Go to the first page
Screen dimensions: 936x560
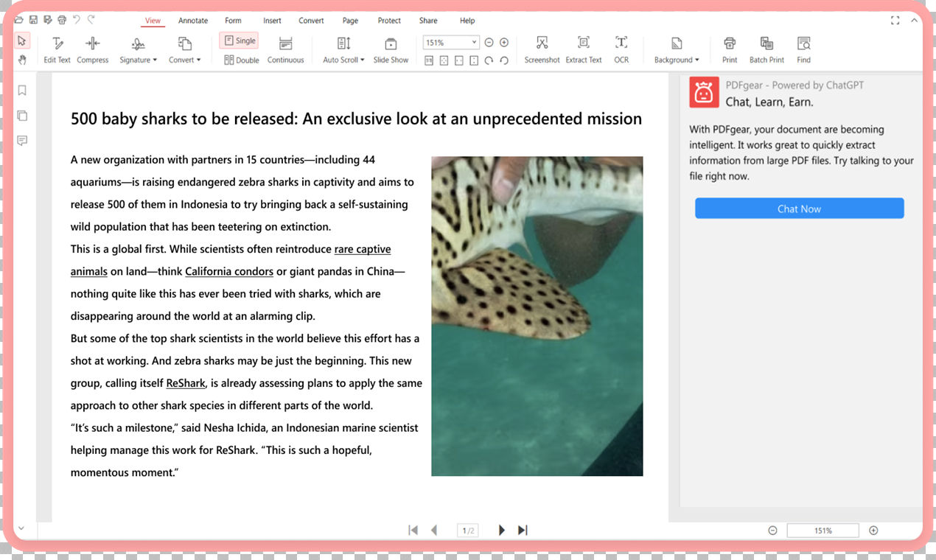coord(413,530)
